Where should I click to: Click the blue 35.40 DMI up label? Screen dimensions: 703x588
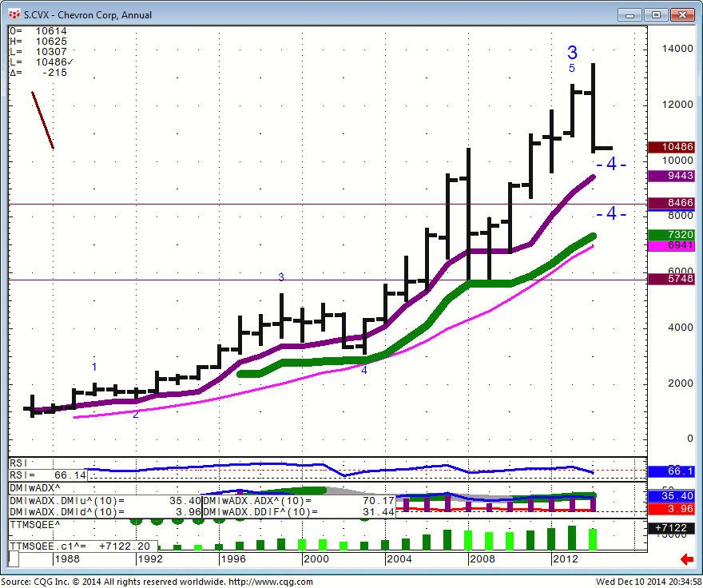671,496
